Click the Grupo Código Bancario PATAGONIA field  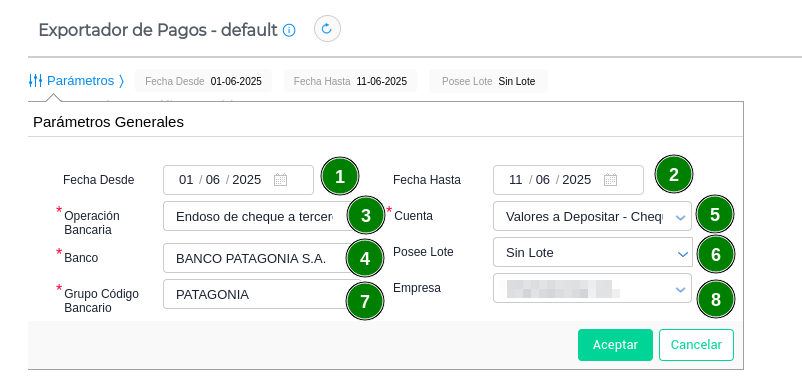(x=256, y=294)
